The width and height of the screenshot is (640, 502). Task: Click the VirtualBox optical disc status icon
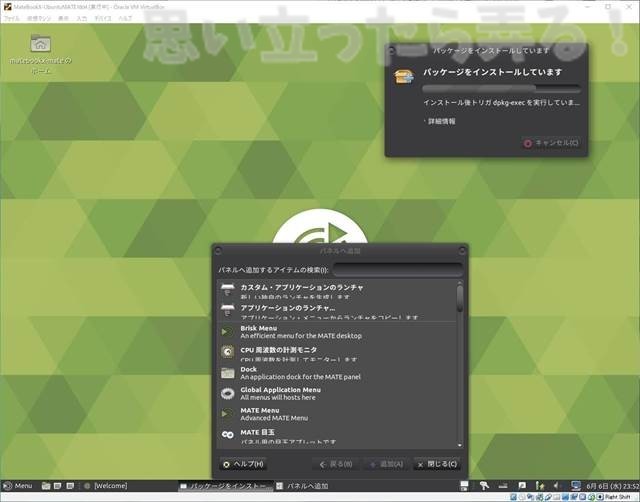pyautogui.click(x=522, y=497)
